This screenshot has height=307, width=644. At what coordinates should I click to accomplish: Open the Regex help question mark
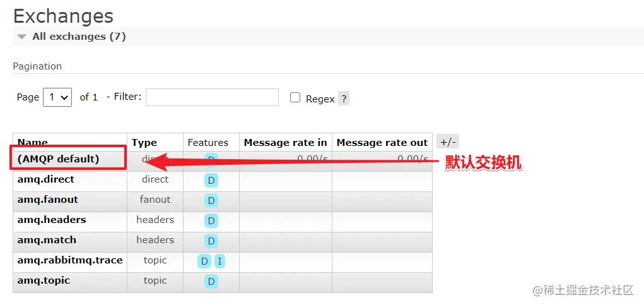point(344,99)
